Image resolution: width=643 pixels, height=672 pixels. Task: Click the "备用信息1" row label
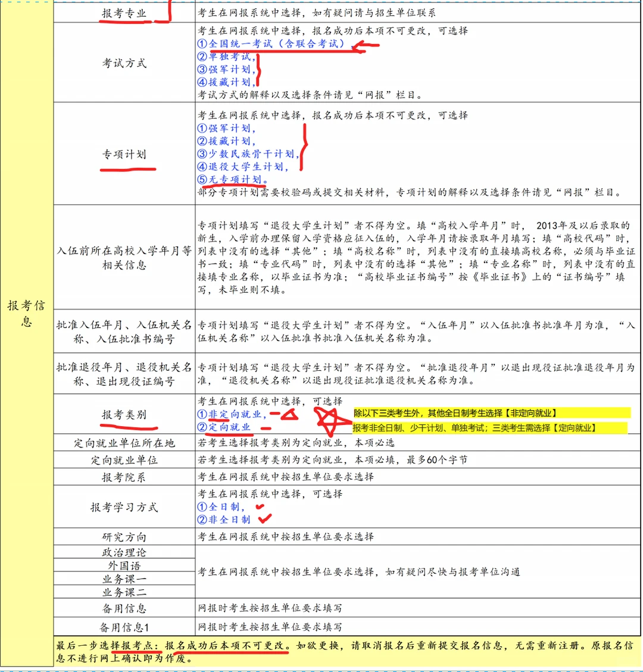(x=123, y=627)
